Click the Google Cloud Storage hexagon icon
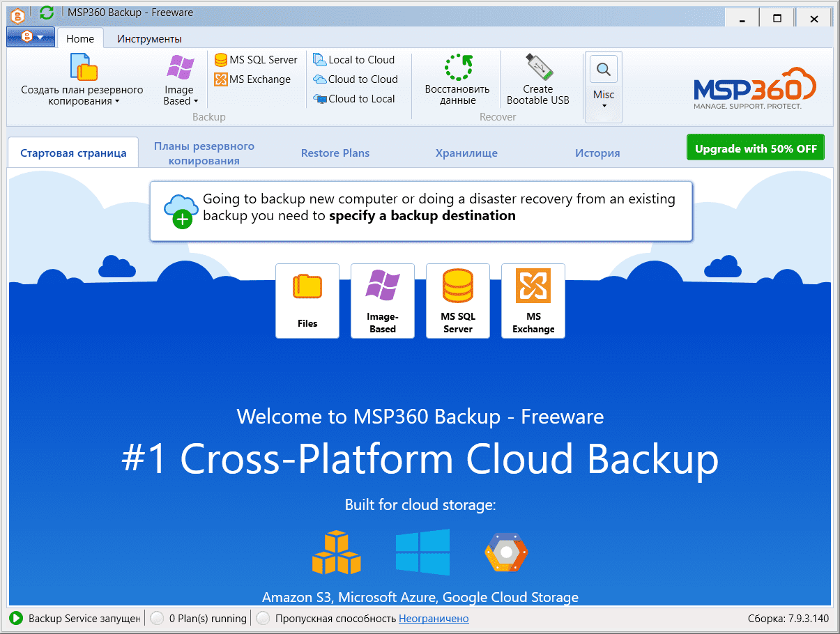Screen dimensions: 840x634 point(506,553)
